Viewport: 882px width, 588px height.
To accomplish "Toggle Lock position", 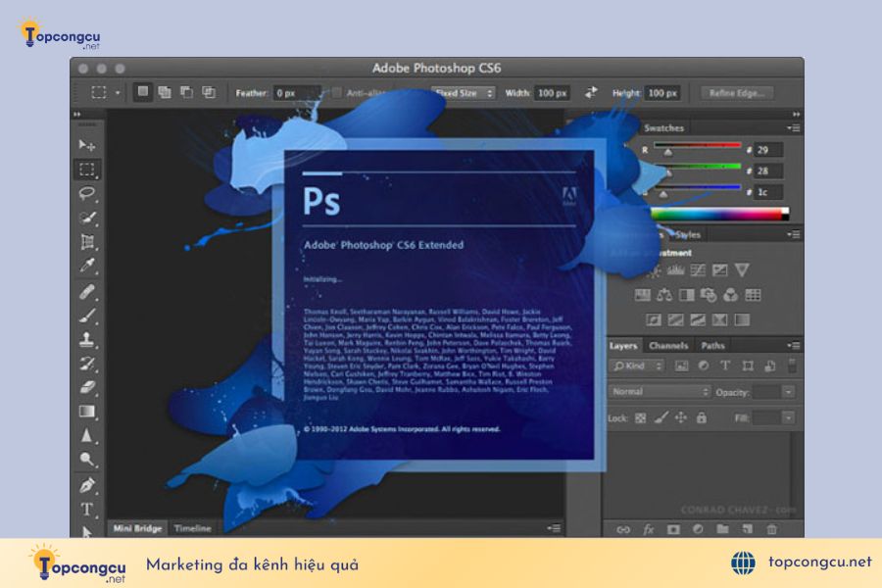I will [x=681, y=417].
